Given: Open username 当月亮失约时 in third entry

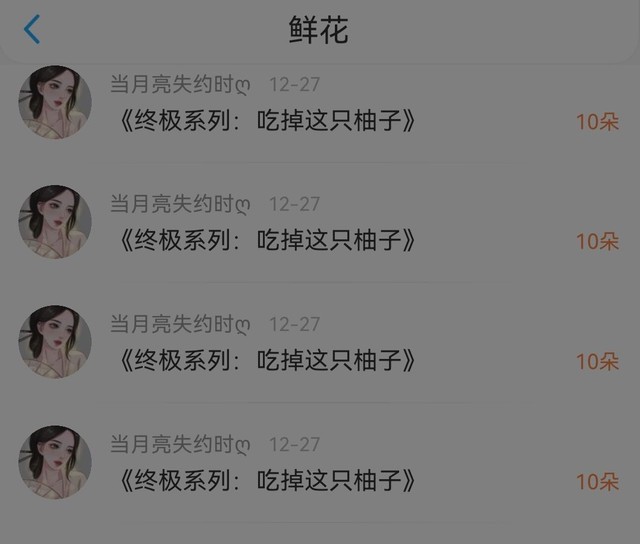Looking at the screenshot, I should 180,324.
